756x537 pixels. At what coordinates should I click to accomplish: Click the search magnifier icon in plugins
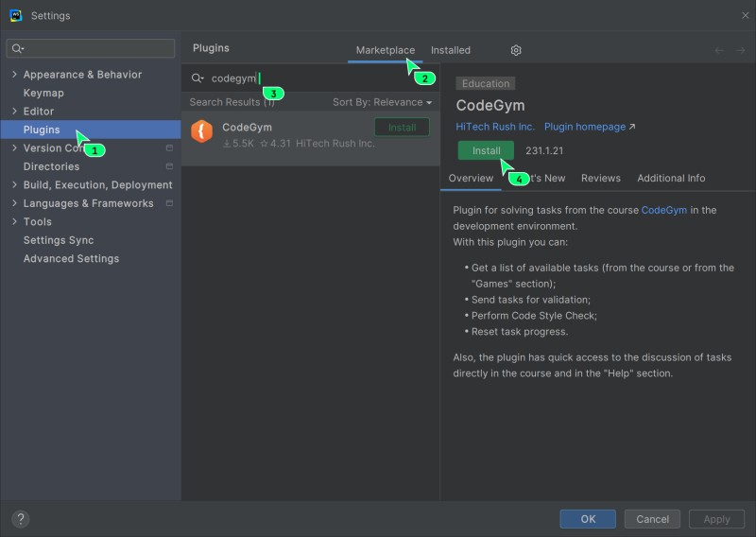click(198, 78)
